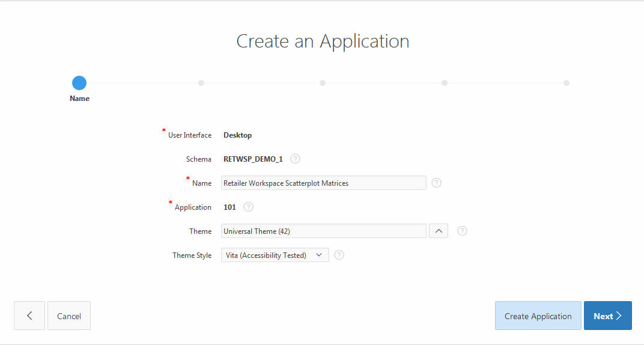
Task: Select the third wizard step dot
Action: click(323, 83)
